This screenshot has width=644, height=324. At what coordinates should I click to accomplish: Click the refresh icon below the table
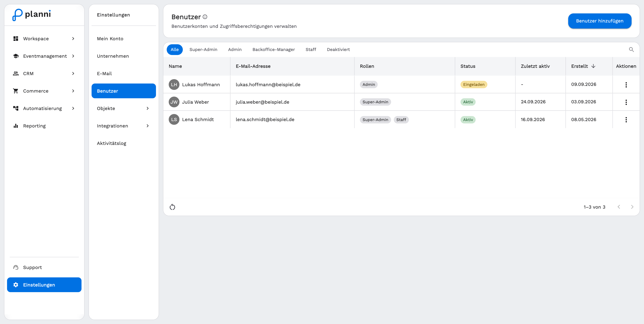click(173, 207)
